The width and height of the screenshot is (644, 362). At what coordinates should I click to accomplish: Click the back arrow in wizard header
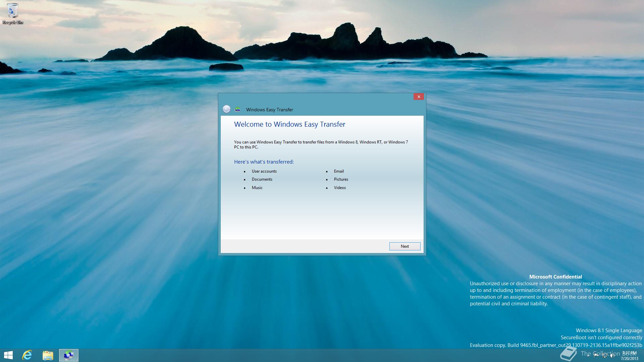point(226,109)
